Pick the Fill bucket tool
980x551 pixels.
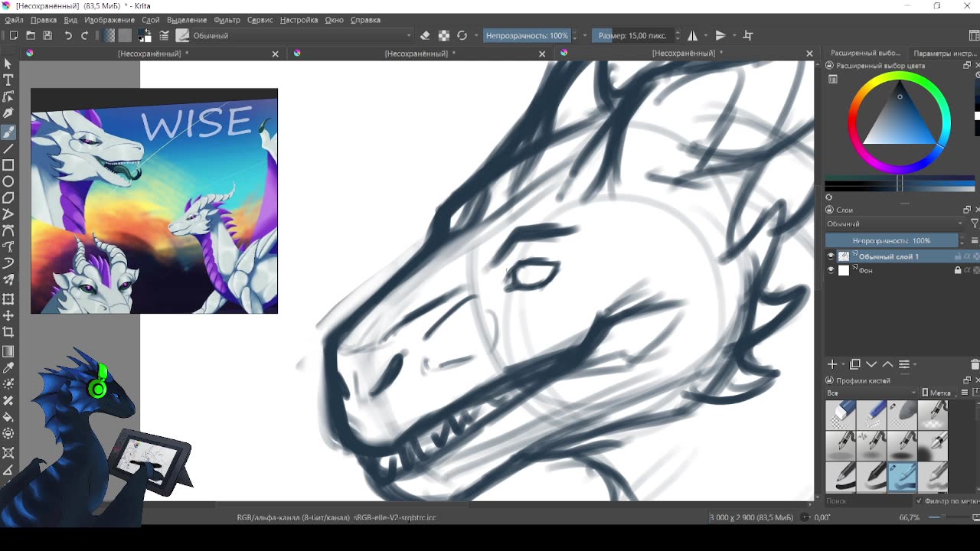pos(8,417)
